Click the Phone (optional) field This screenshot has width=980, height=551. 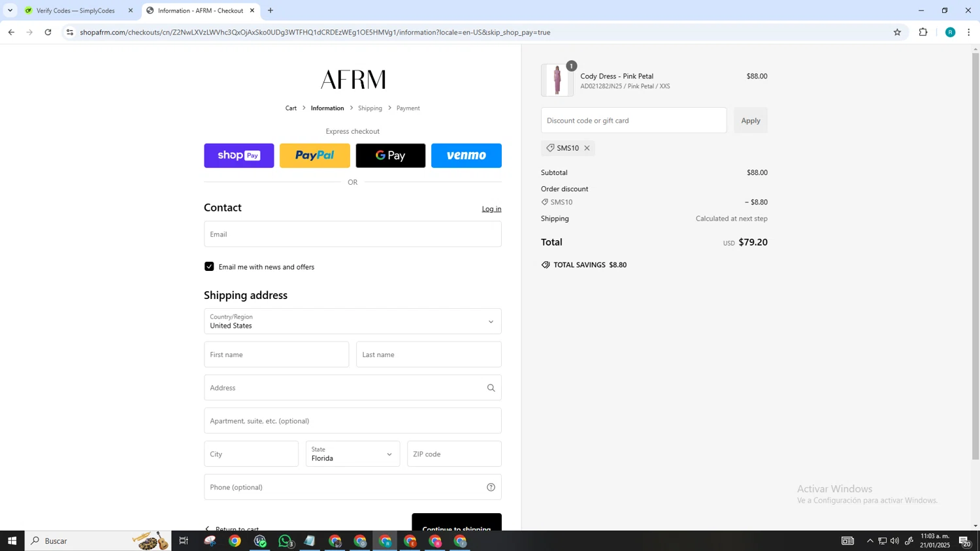(x=353, y=487)
